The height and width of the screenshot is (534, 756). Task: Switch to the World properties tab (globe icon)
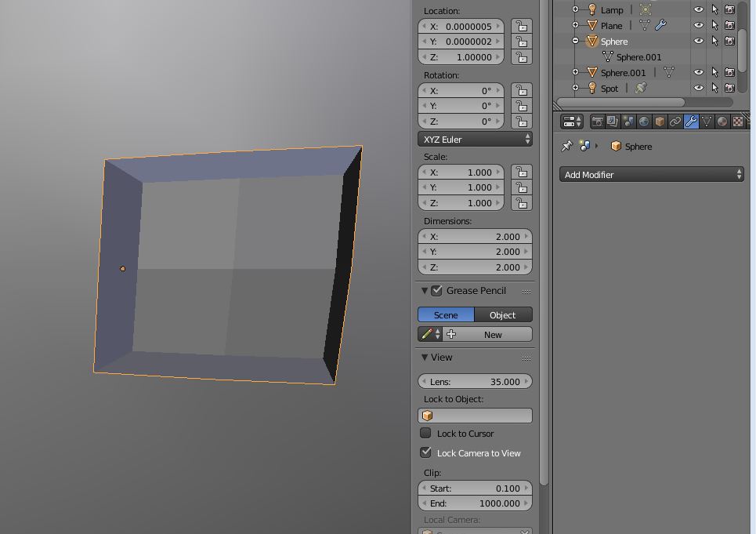click(644, 122)
